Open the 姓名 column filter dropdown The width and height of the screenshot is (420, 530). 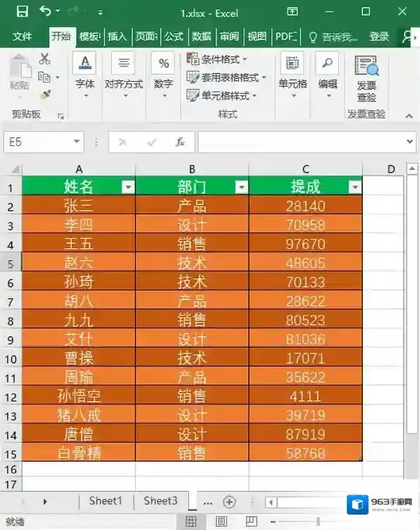(x=128, y=187)
